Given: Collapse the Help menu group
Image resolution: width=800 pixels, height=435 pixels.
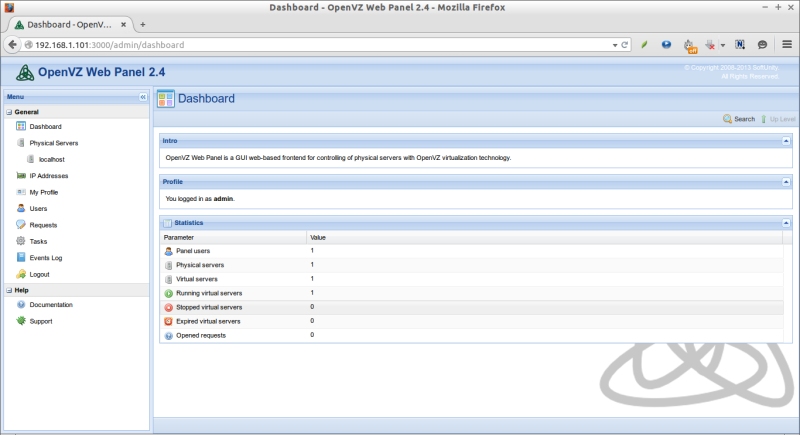Looking at the screenshot, I should coord(9,290).
